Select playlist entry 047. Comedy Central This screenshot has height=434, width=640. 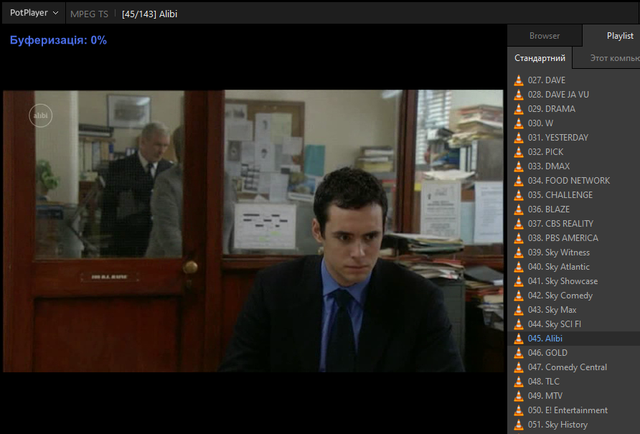pyautogui.click(x=574, y=367)
